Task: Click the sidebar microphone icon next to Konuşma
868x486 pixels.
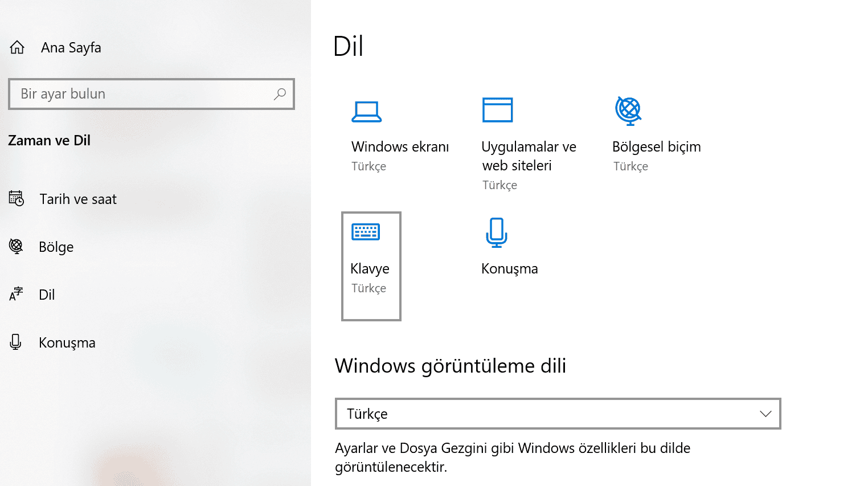Action: coord(16,342)
